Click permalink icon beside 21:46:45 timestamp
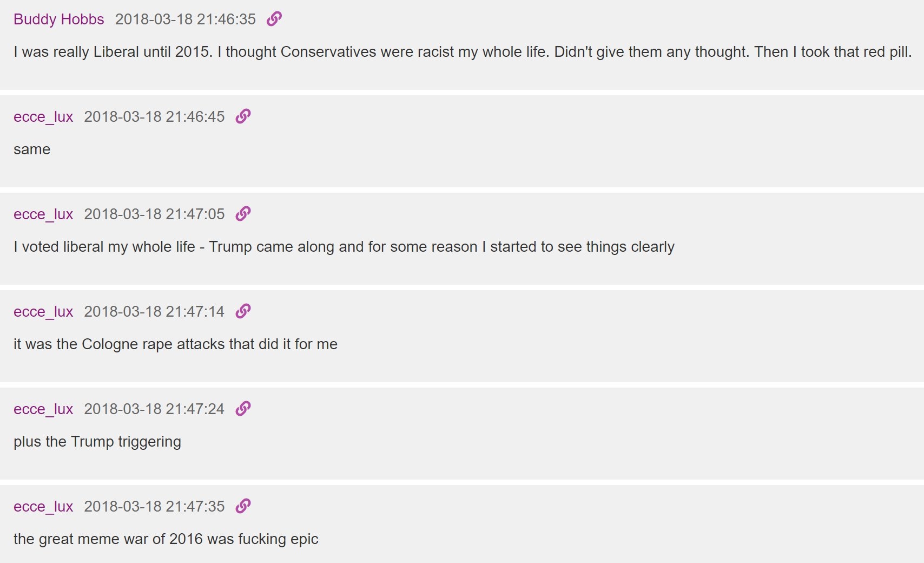This screenshot has height=563, width=924. pos(243,116)
